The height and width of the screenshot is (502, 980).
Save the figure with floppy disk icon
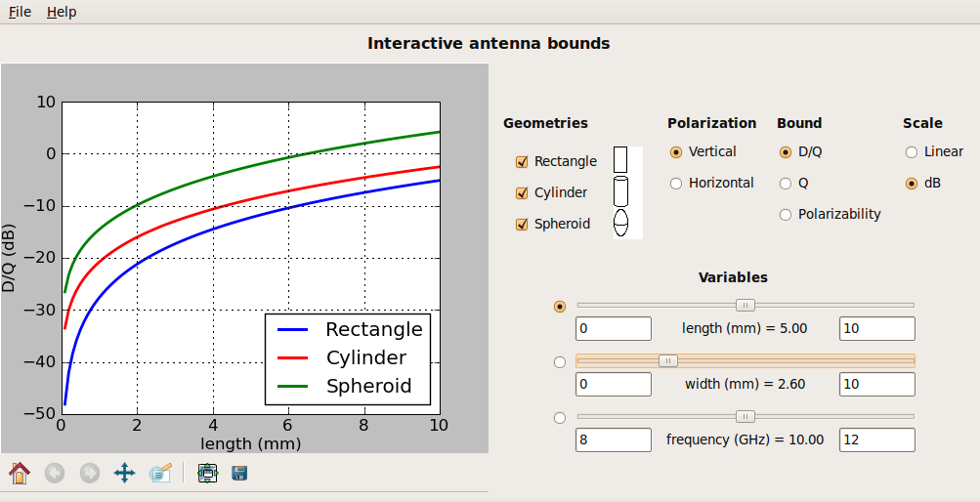coord(239,473)
